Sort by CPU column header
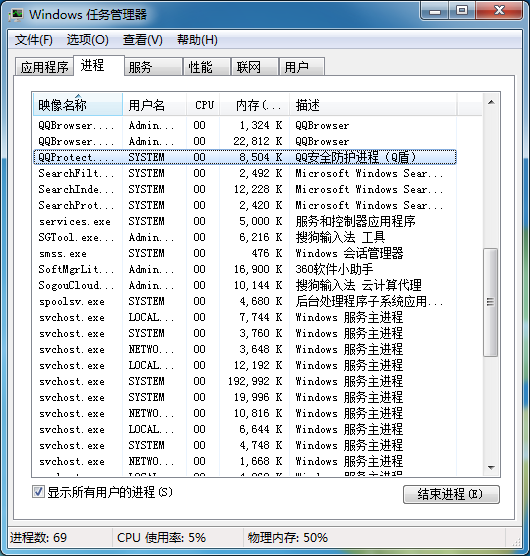 point(203,105)
